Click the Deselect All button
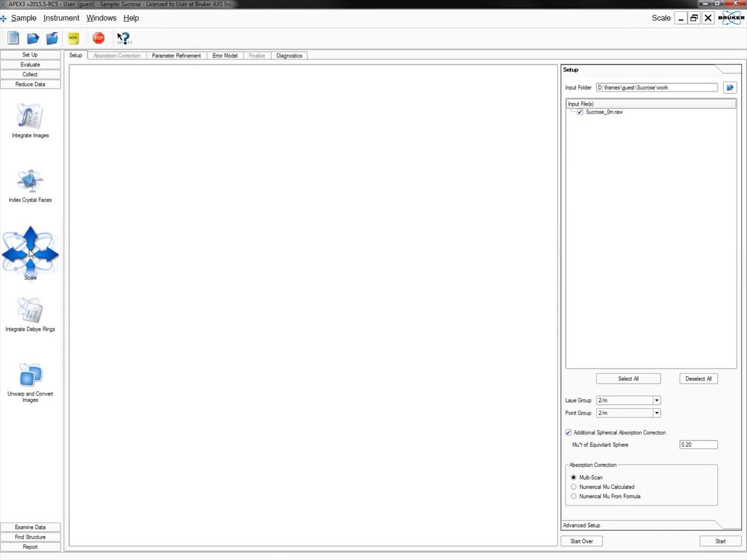The width and height of the screenshot is (747, 560). tap(699, 379)
